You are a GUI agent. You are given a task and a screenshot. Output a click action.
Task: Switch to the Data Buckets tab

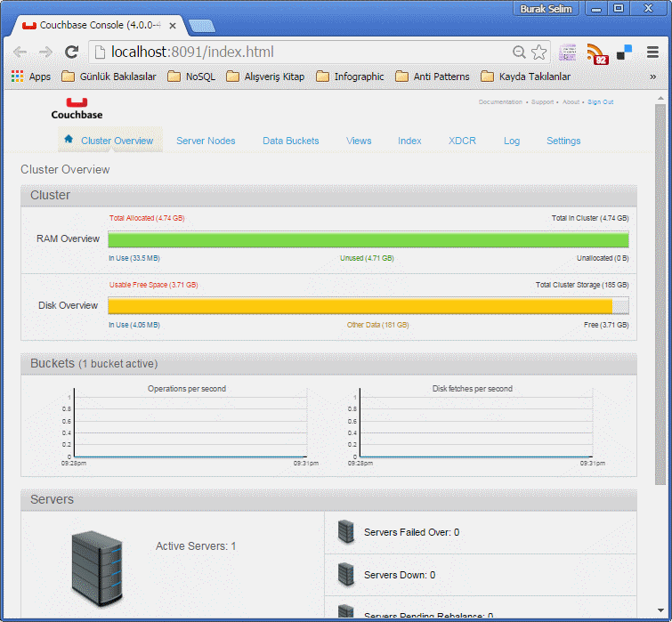290,141
